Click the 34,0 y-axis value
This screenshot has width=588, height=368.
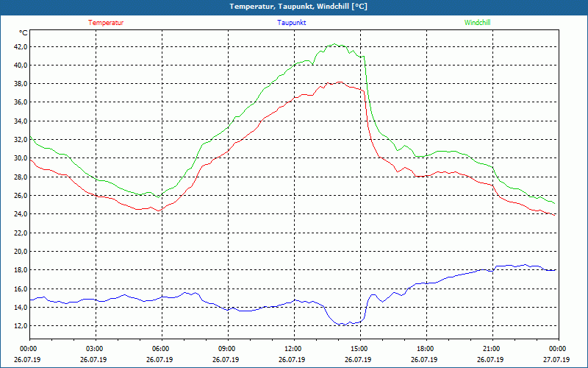coord(21,121)
